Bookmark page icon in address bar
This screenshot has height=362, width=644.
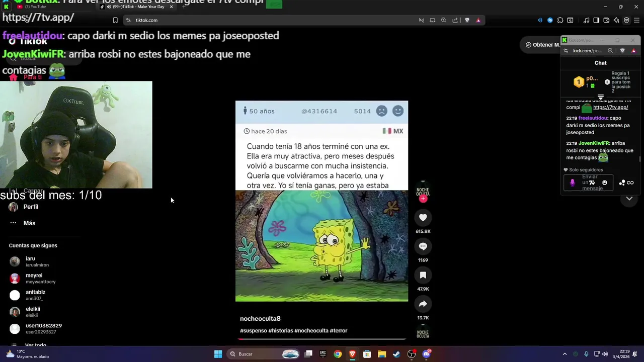tap(115, 20)
